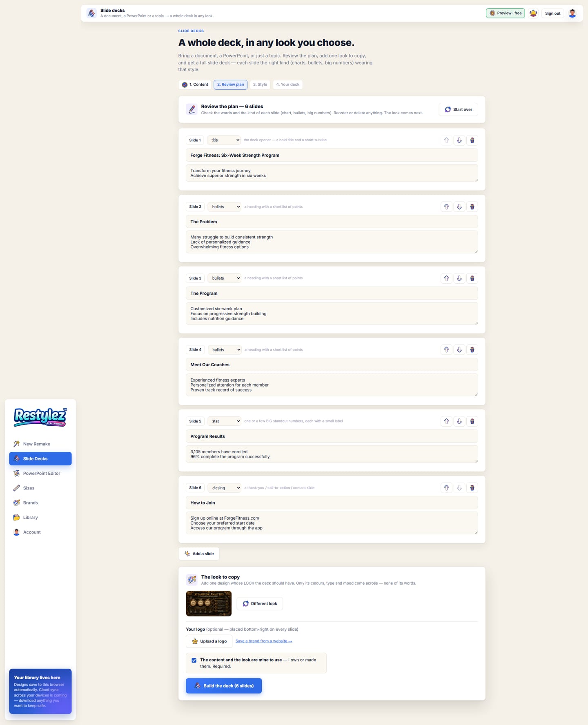Viewport: 588px width, 725px height.
Task: Delete Slide 2 with its trash icon
Action: coord(472,207)
